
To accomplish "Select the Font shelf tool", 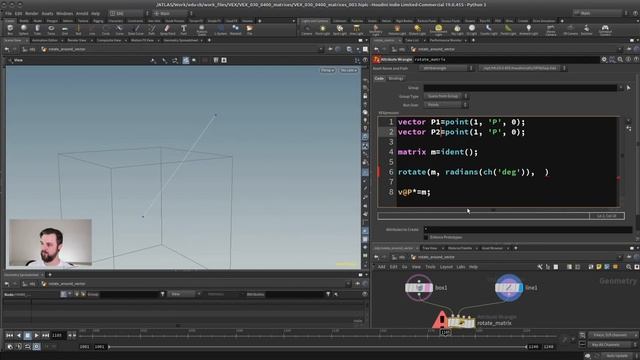I will coord(184,29).
